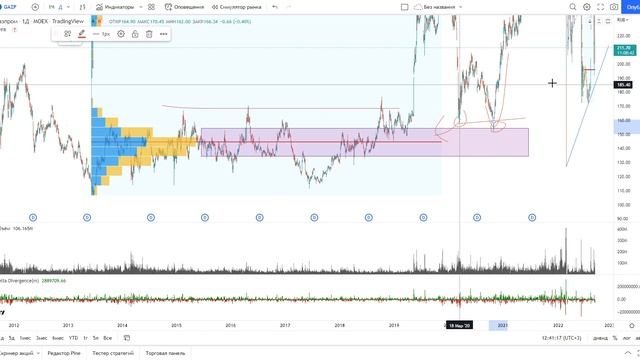The width and height of the screenshot is (640, 360).
Task: Open the 2018 dividend event marker
Action: [369, 218]
